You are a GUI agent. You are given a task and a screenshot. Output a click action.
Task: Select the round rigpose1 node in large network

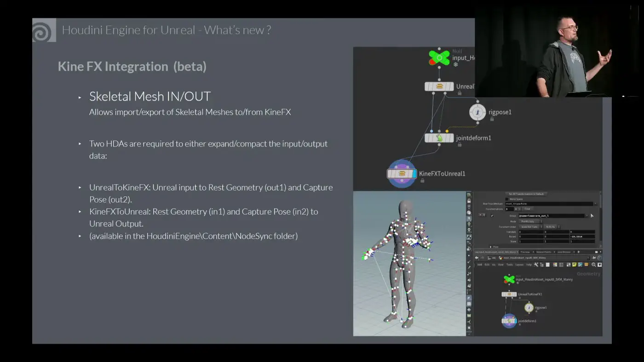coord(477,112)
